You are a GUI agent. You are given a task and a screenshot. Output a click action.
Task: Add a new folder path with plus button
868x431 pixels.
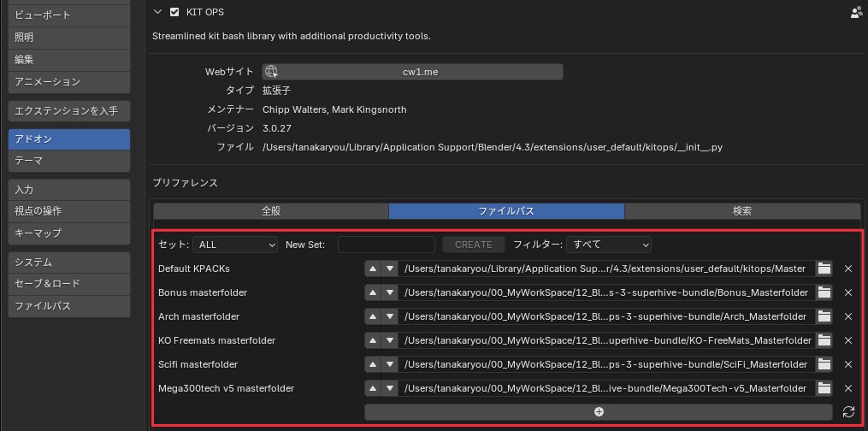599,411
